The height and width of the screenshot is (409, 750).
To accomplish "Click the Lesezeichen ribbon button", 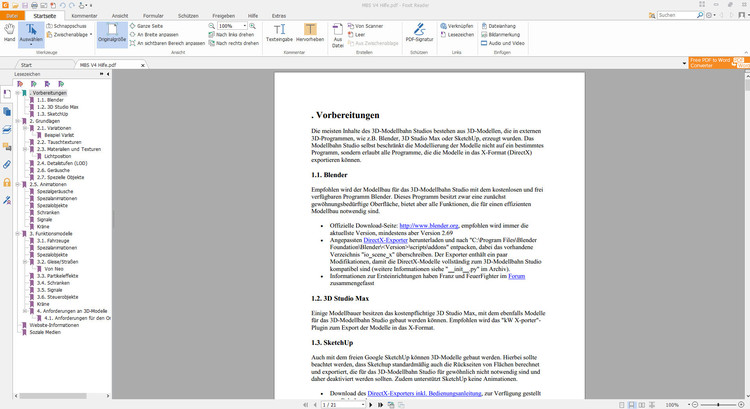I will pyautogui.click(x=457, y=35).
